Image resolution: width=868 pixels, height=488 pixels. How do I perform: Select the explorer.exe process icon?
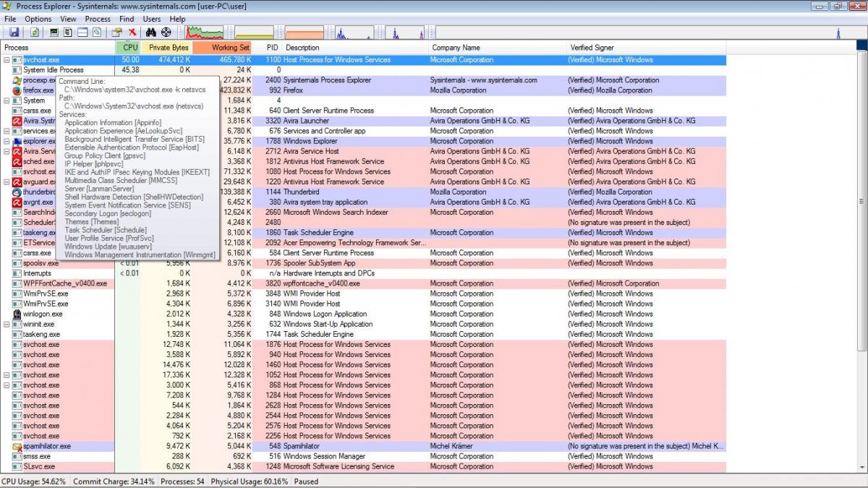[17, 141]
